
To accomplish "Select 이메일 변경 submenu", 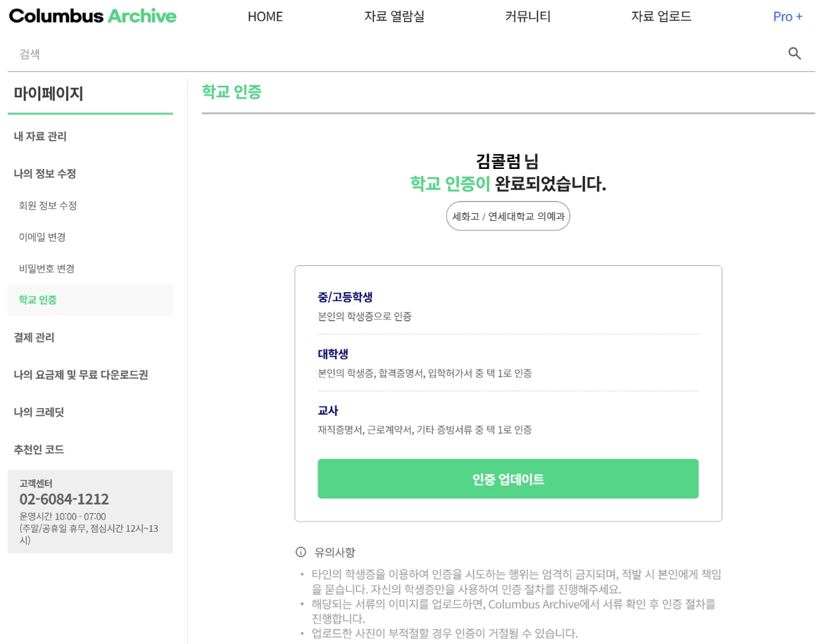I will 42,237.
